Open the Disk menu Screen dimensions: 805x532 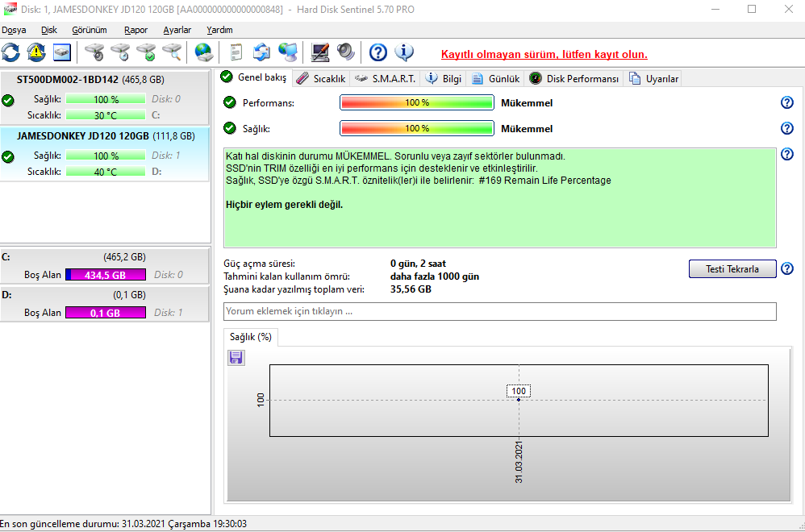(49, 31)
